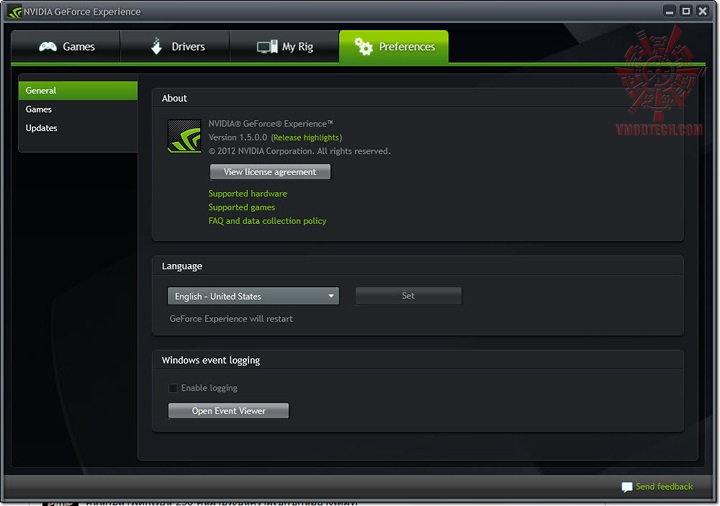Click the language dropdown arrow
The height and width of the screenshot is (506, 720).
pyautogui.click(x=331, y=296)
